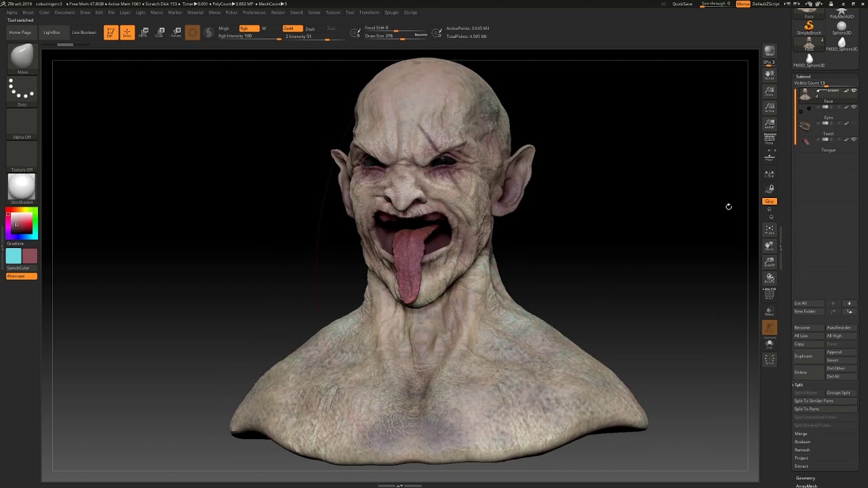Toggle the Rgb paint mode
Viewport: 868px width, 488px height.
point(249,28)
